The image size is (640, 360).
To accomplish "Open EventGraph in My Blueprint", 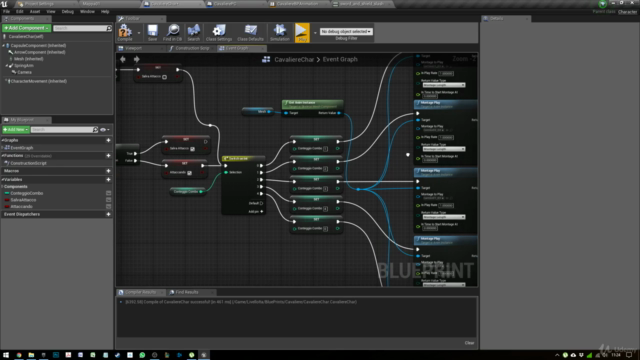I will coord(22,148).
